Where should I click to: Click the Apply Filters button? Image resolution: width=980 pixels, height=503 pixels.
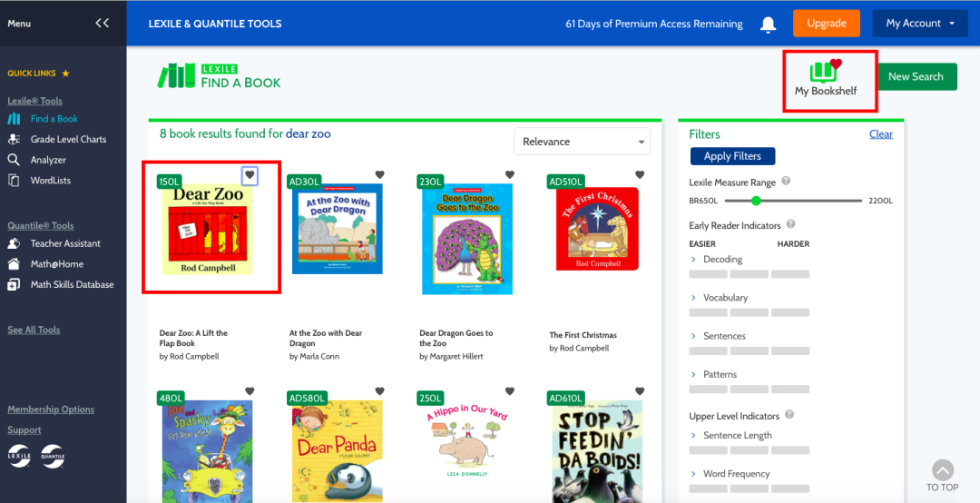coord(732,156)
